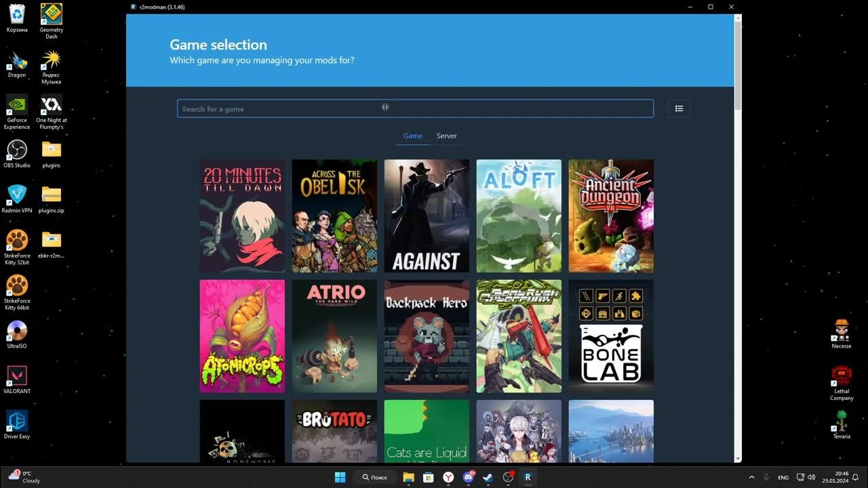Viewport: 868px width, 488px height.
Task: Open volume control in system tray
Action: click(812, 477)
